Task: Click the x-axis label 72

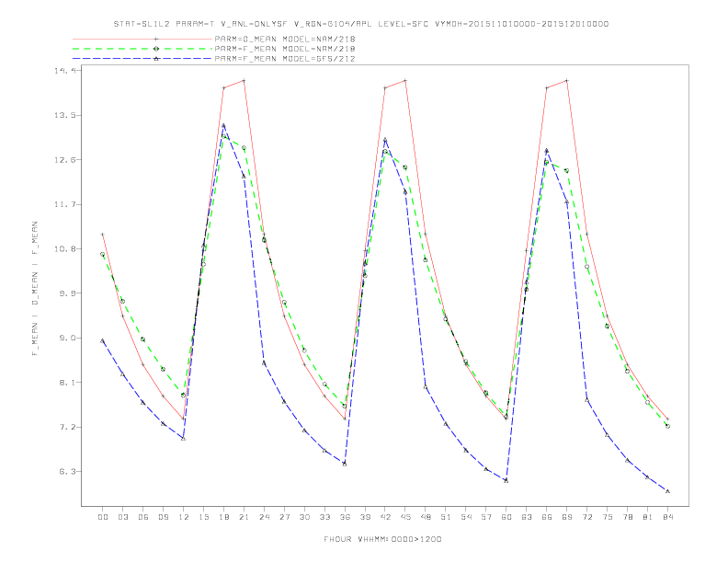Action: pos(586,517)
